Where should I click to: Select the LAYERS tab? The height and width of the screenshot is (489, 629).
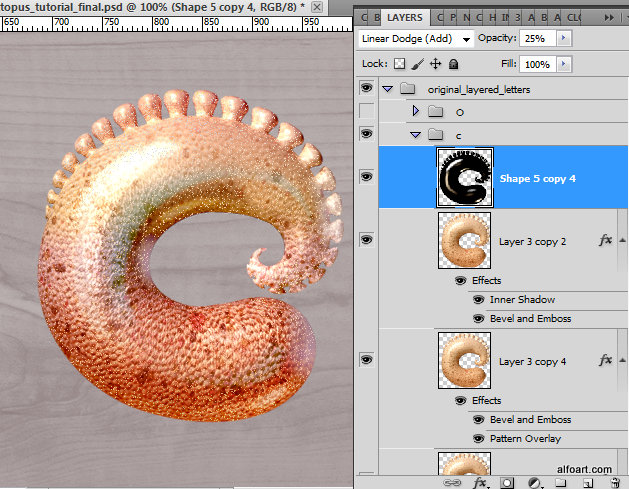pyautogui.click(x=405, y=18)
